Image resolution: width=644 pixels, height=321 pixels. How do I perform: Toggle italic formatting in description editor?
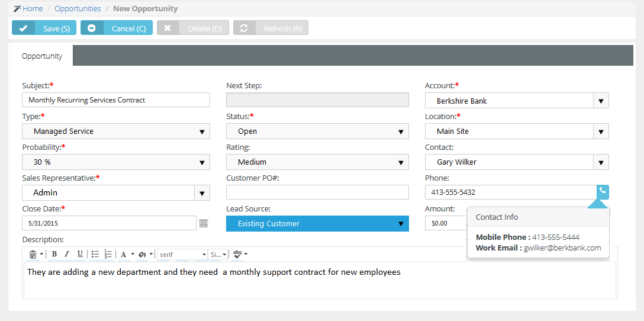[67, 253]
